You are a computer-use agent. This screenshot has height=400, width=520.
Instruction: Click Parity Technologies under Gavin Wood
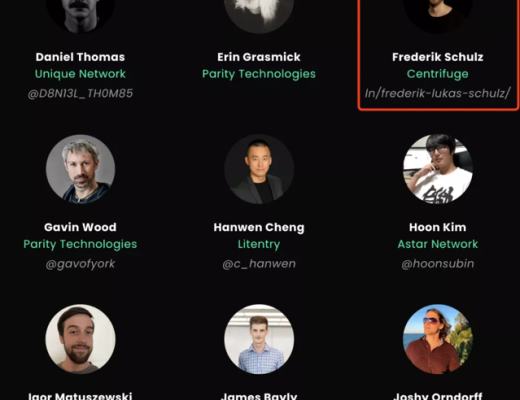click(80, 244)
